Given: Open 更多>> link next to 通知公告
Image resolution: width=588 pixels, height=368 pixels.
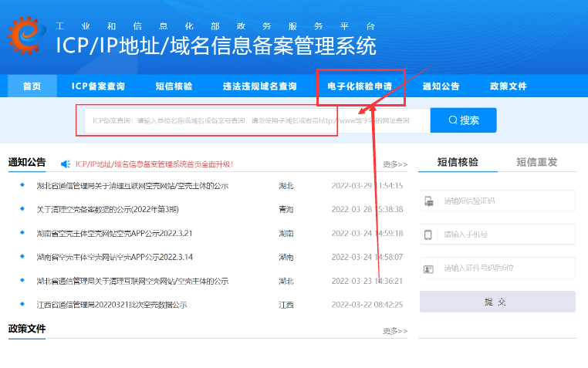Looking at the screenshot, I should pos(395,164).
